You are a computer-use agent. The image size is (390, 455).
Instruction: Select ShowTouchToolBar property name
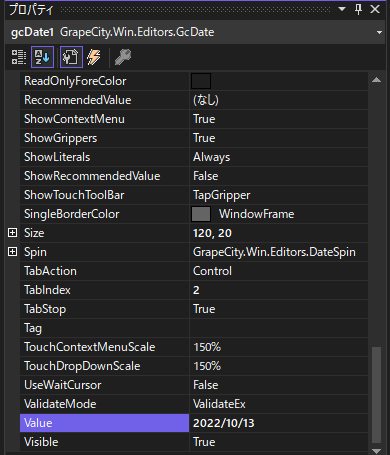click(74, 195)
